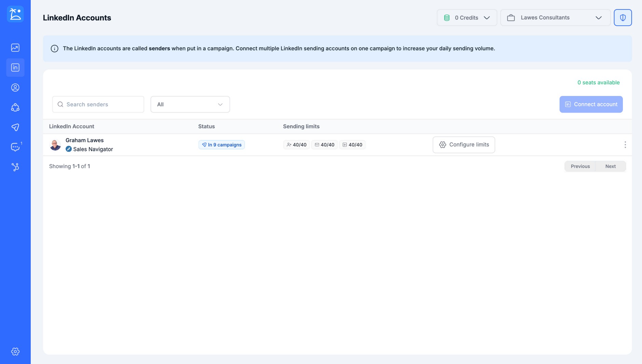Image resolution: width=642 pixels, height=364 pixels.
Task: Click the green credits stack icon
Action: pyautogui.click(x=447, y=18)
